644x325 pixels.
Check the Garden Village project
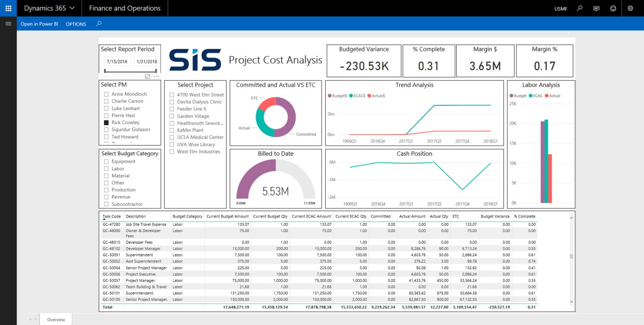(x=172, y=116)
